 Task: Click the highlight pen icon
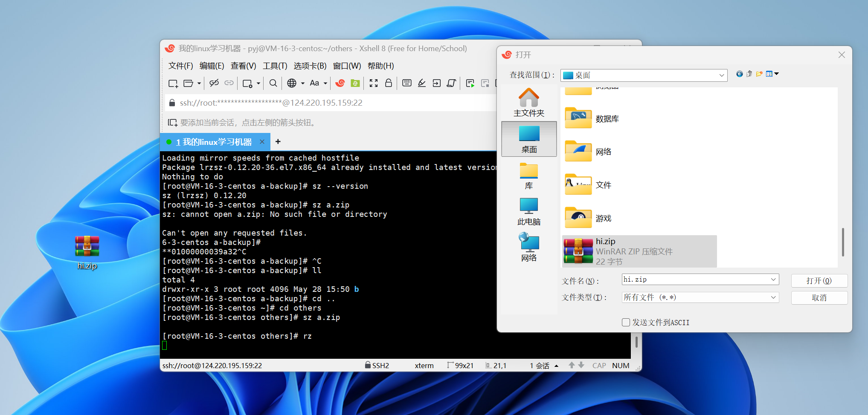[x=422, y=83]
